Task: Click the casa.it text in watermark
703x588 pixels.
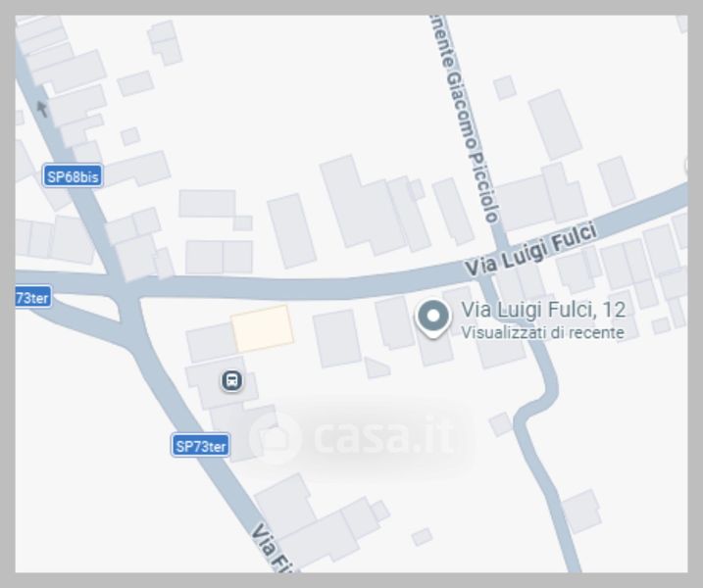Action: click(383, 436)
